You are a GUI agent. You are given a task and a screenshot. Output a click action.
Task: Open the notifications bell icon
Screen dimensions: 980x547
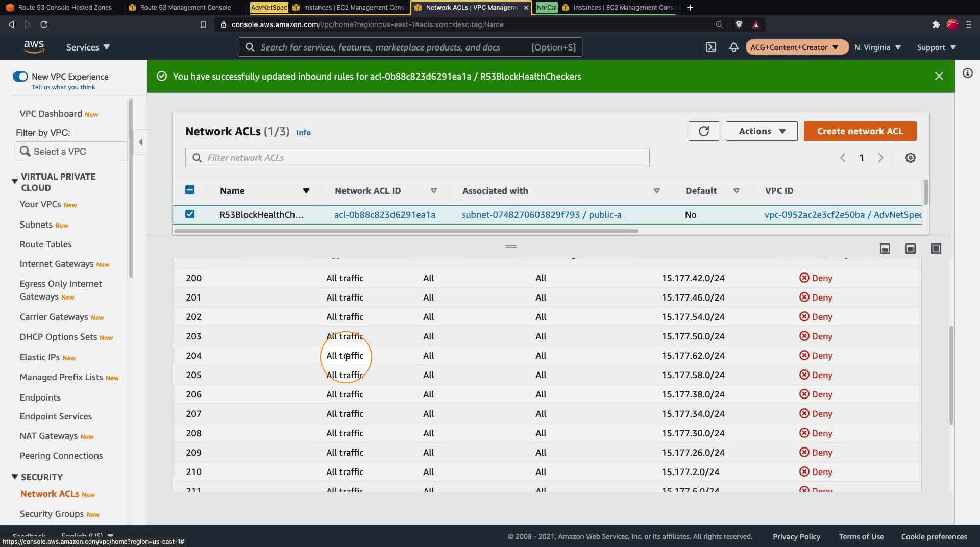click(733, 47)
